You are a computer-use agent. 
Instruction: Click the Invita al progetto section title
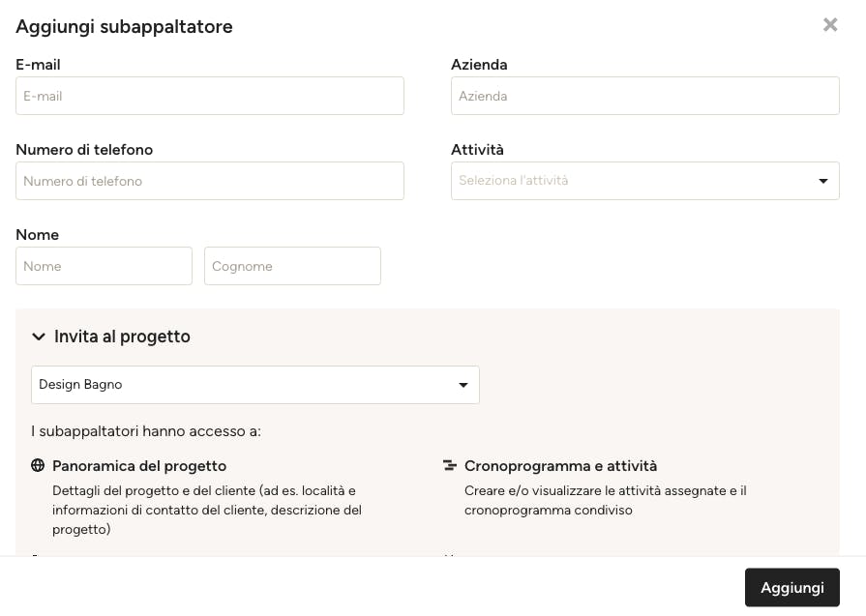coord(122,337)
